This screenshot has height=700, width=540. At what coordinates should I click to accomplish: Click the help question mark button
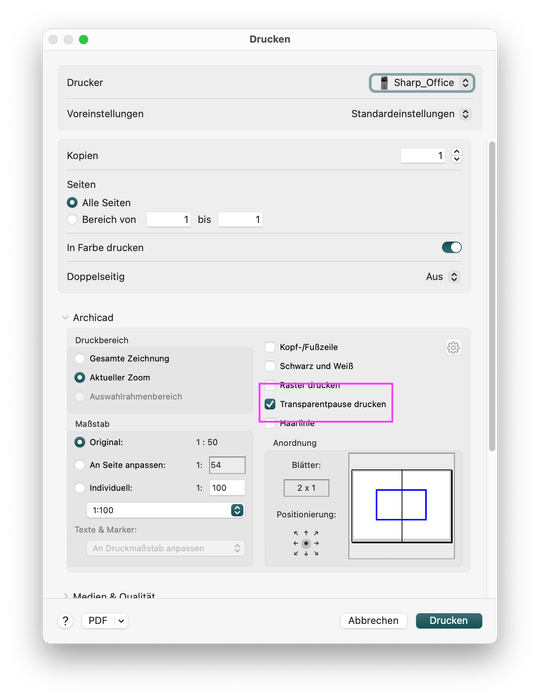click(65, 621)
